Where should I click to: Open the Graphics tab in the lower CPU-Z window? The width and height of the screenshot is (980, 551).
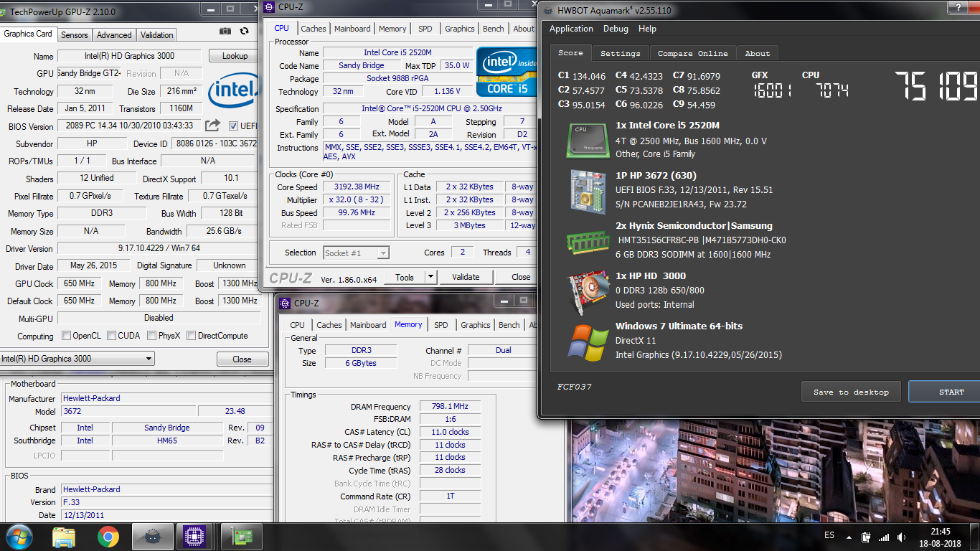(476, 325)
